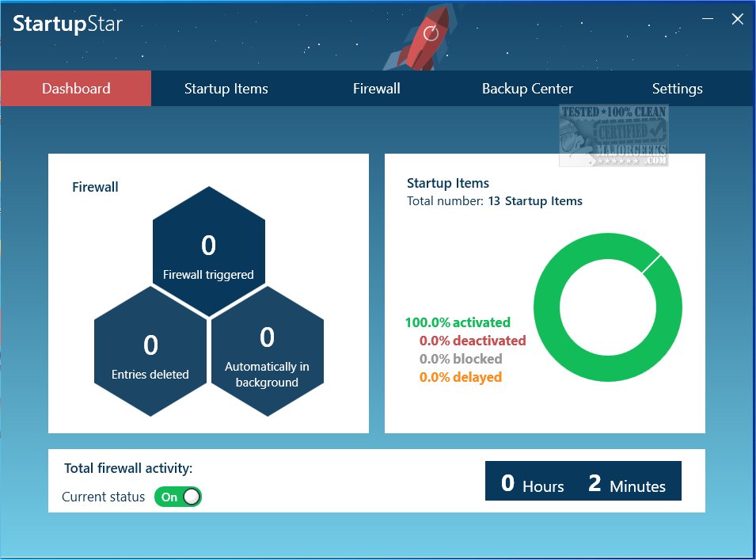Go to the Backup Center tab
The width and height of the screenshot is (756, 560).
pos(527,88)
